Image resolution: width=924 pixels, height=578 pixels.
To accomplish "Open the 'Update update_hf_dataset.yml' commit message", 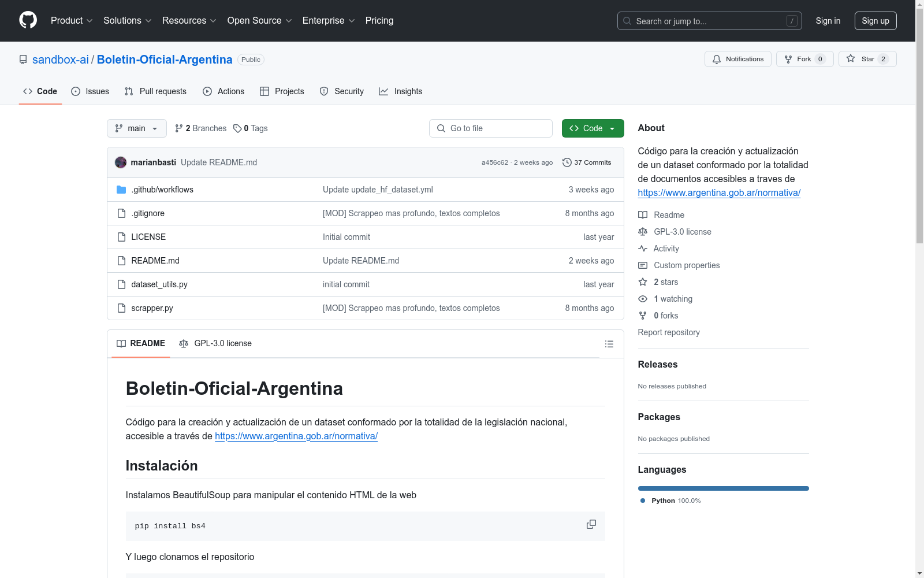I will (378, 190).
